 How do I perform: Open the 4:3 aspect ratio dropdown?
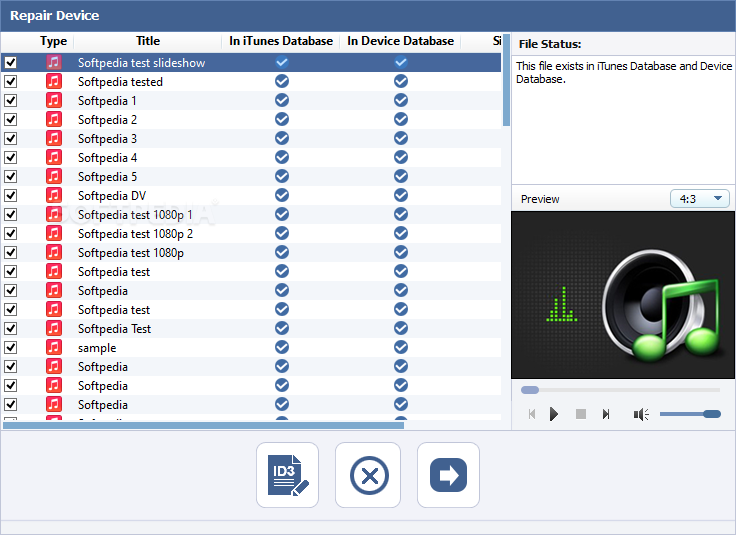[699, 199]
